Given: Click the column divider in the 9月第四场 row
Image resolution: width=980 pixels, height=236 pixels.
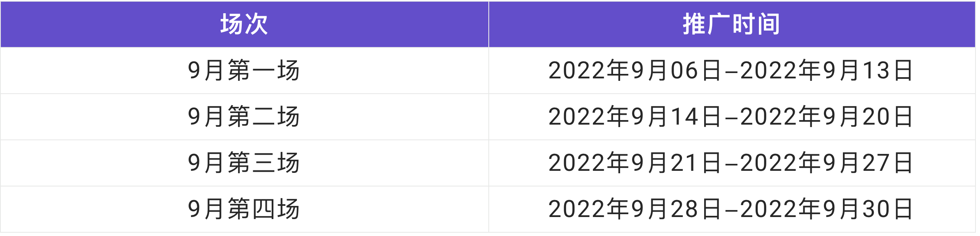Looking at the screenshot, I should click(489, 209).
